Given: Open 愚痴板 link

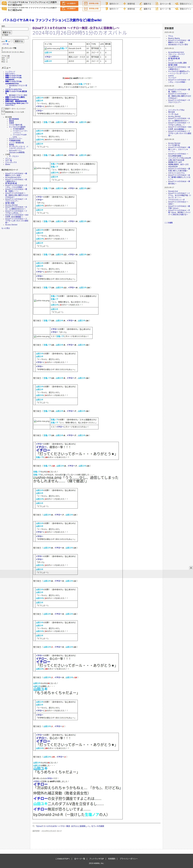Looking at the screenshot, I should point(11,145).
